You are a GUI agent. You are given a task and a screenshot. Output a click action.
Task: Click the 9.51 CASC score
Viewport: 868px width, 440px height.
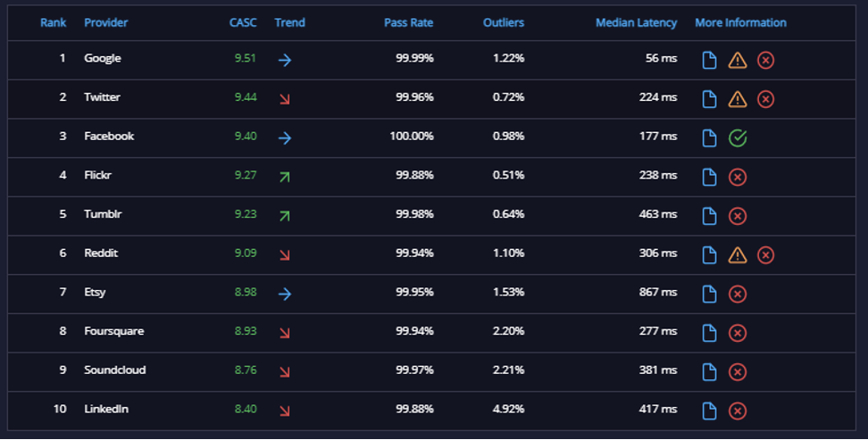(246, 58)
